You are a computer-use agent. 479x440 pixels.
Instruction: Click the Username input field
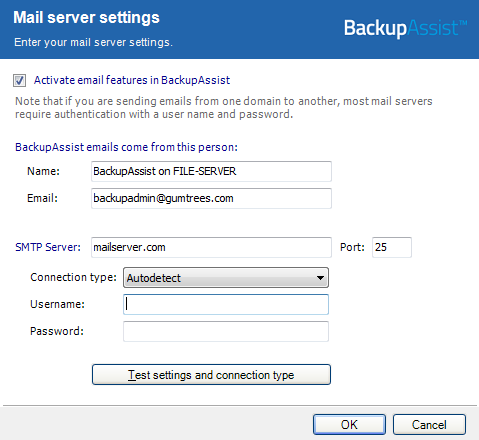coord(226,304)
